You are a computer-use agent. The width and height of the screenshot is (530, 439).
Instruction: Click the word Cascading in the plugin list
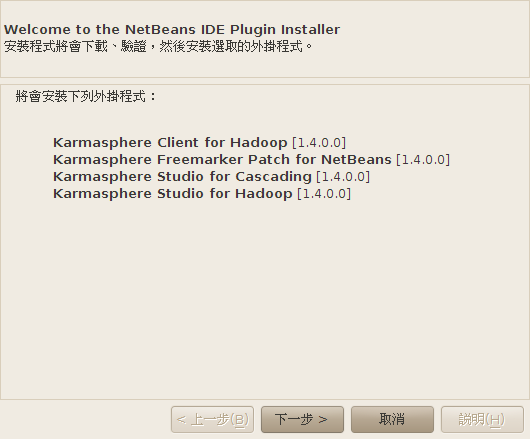click(273, 177)
